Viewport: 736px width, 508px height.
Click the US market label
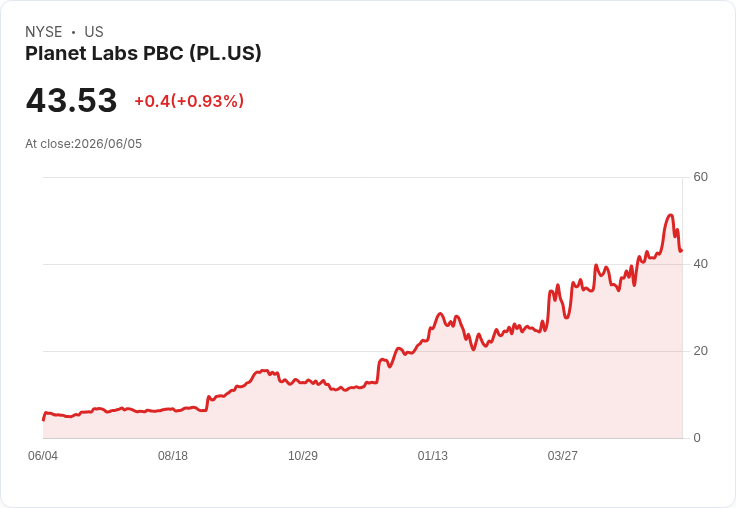click(x=94, y=32)
